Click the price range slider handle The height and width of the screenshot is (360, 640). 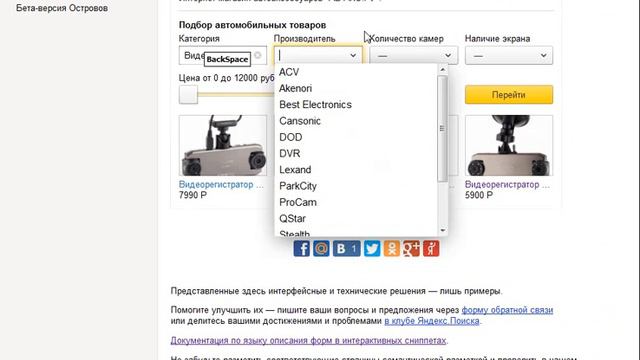pos(188,95)
